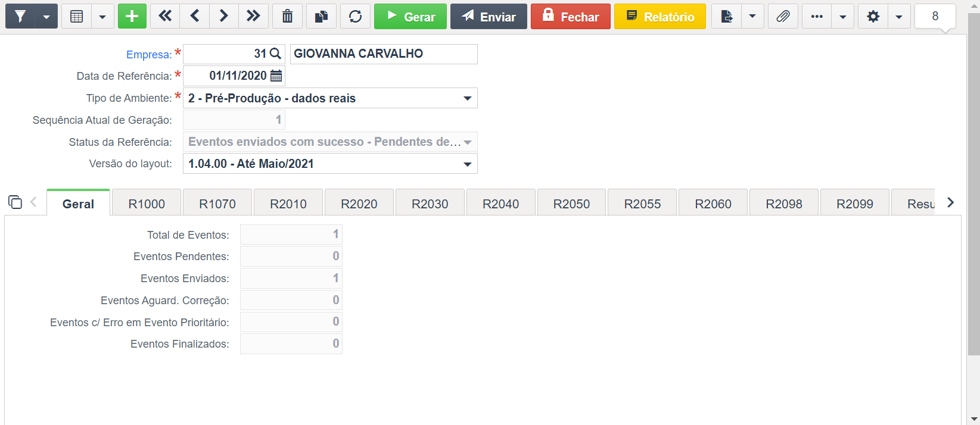The image size is (980, 425).
Task: Switch to the R2099 tab
Action: click(855, 204)
